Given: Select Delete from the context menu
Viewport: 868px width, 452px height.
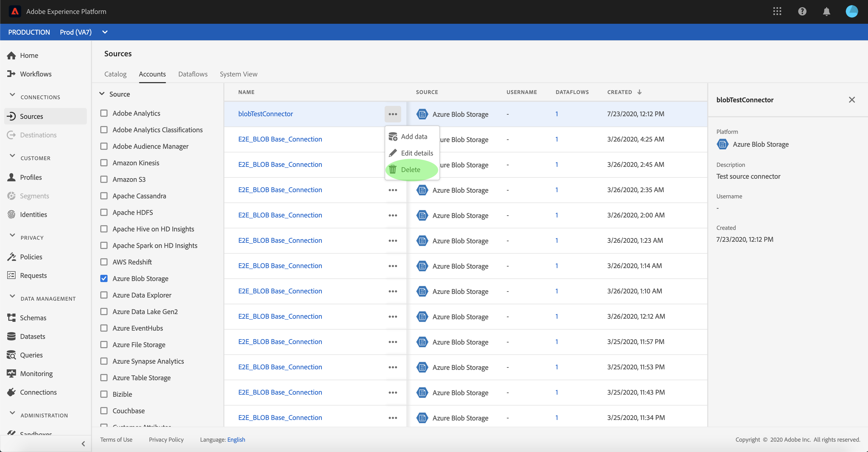Looking at the screenshot, I should coord(410,170).
